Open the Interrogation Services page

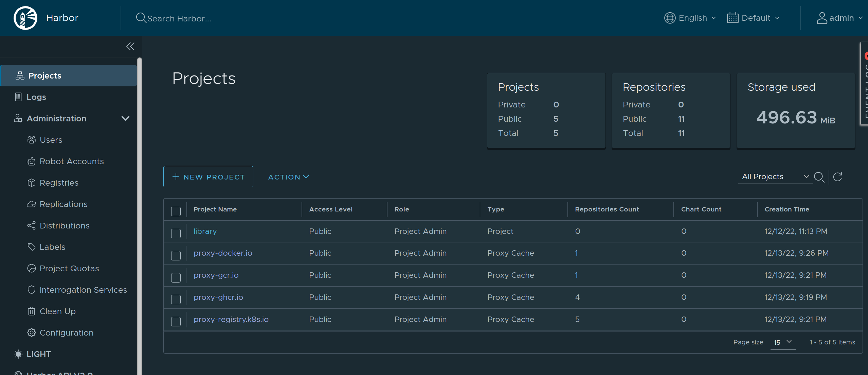(x=84, y=290)
